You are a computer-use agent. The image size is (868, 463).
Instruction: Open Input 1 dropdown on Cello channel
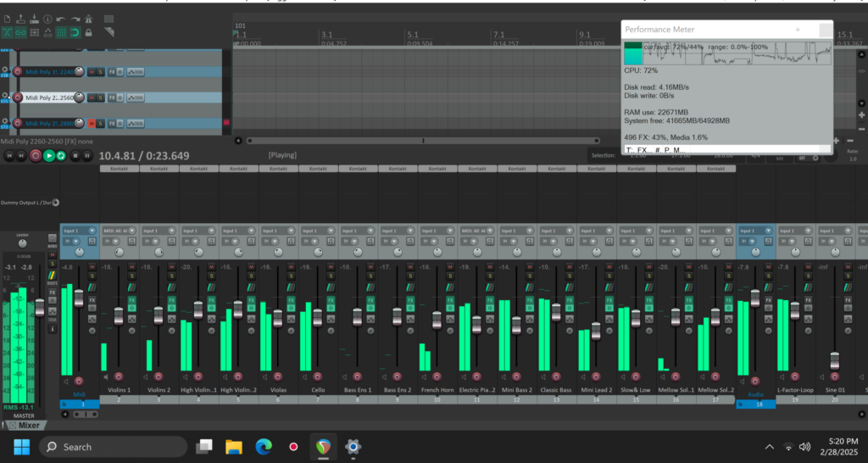click(318, 231)
